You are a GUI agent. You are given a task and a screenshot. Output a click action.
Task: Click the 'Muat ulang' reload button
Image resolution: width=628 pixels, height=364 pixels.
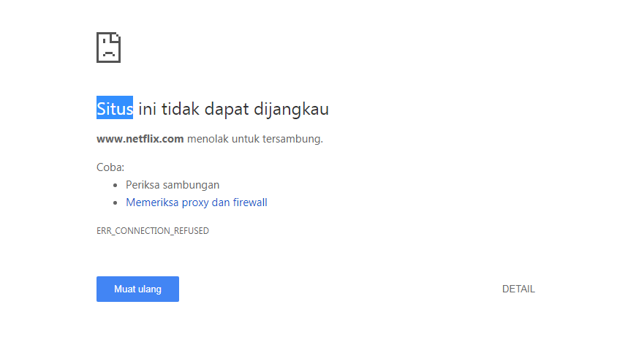tap(137, 289)
